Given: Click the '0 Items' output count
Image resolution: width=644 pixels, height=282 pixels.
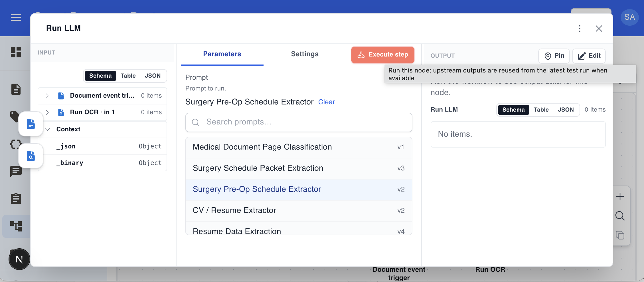Looking at the screenshot, I should (x=595, y=110).
